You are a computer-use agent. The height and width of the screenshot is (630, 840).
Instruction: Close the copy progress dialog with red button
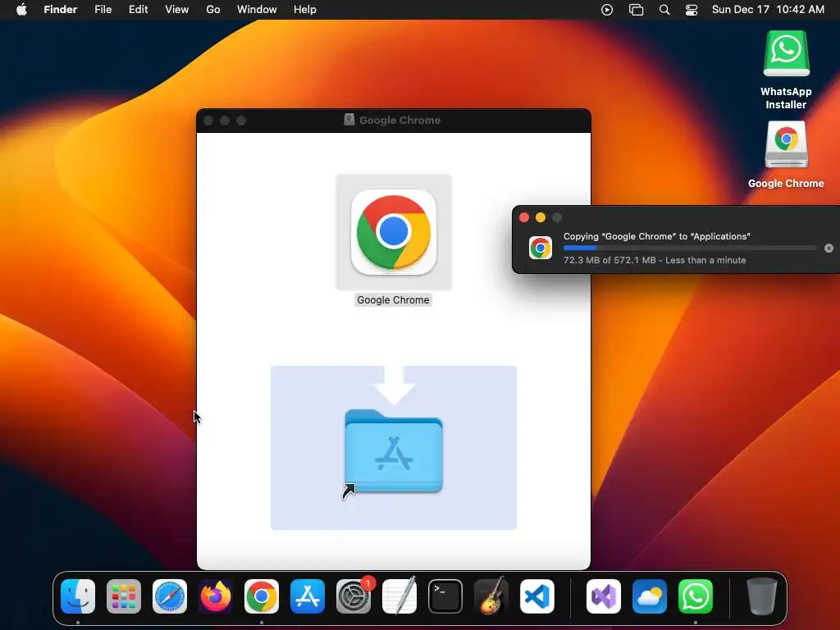(524, 217)
